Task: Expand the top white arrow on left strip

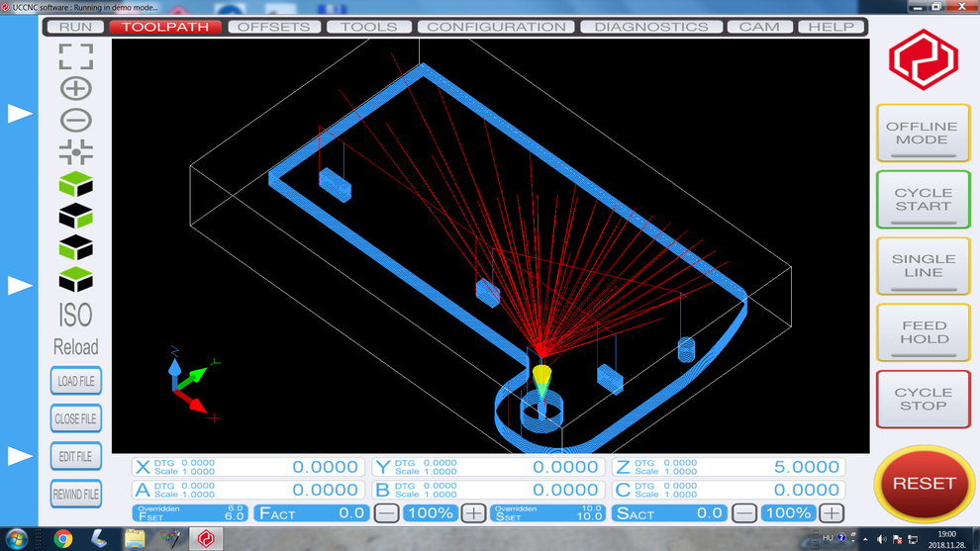Action: [x=20, y=114]
